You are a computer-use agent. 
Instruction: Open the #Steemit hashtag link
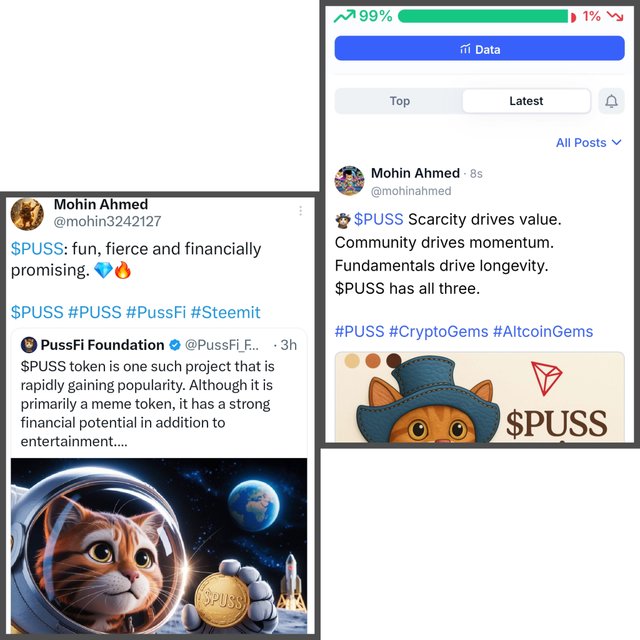point(225,312)
